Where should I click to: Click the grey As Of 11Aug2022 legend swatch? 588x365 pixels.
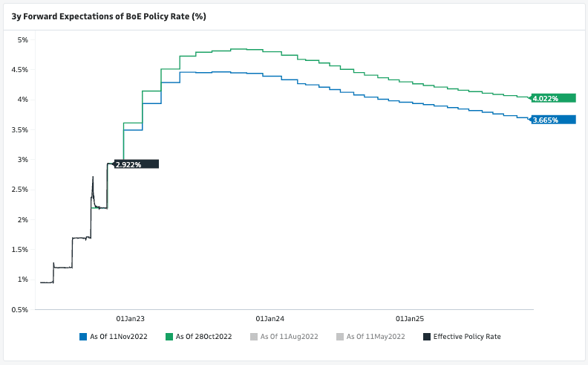click(254, 337)
